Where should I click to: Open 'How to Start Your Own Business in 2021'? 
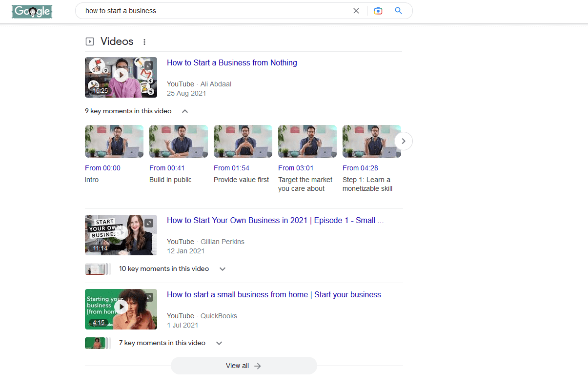click(275, 220)
